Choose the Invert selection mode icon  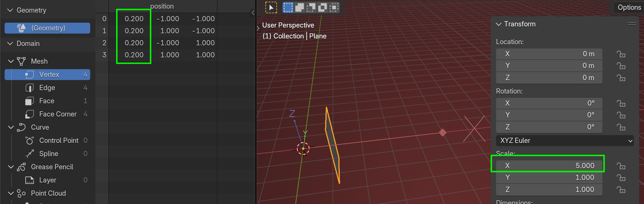[323, 8]
